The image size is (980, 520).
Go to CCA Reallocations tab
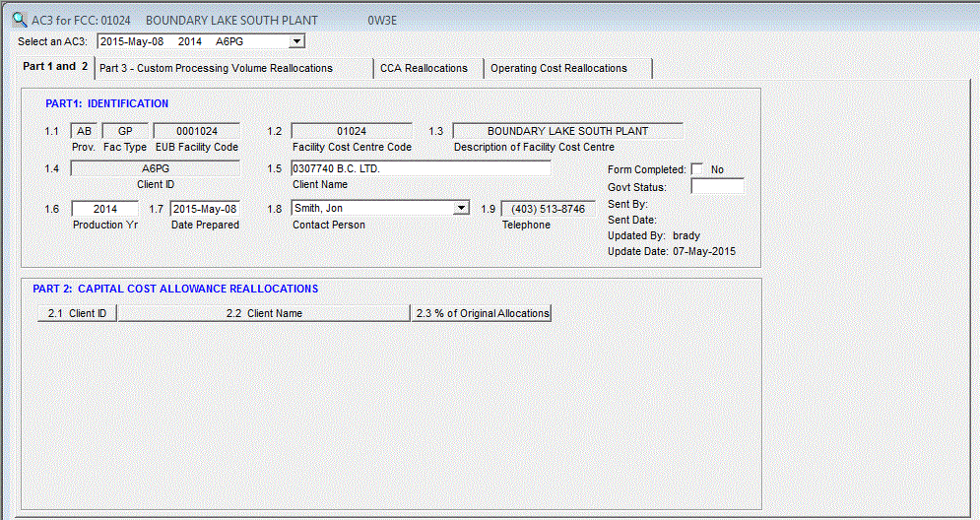(424, 68)
